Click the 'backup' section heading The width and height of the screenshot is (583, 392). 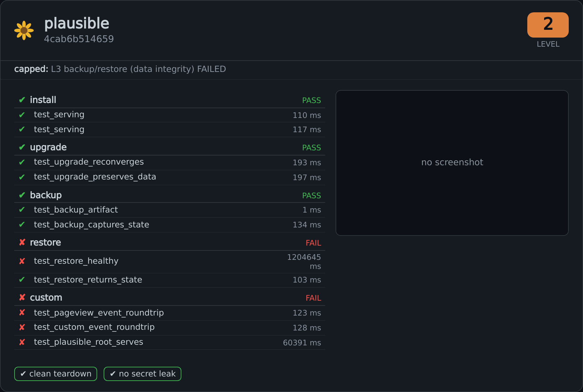pos(46,195)
